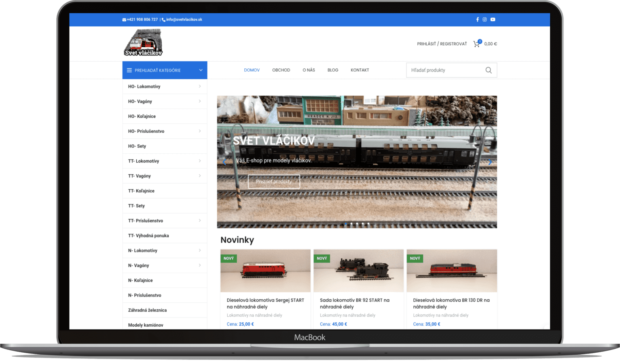Go to next slide with right arrow
This screenshot has height=364, width=620.
pos(490,162)
